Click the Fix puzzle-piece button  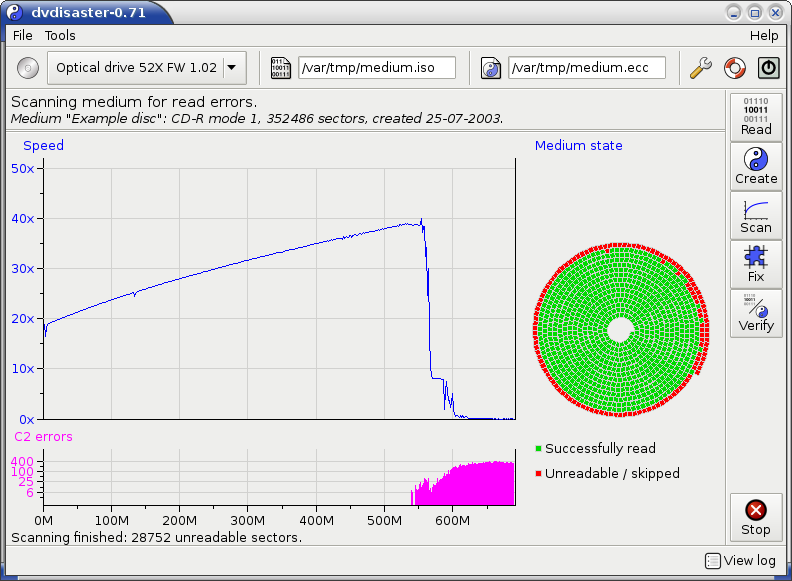pyautogui.click(x=756, y=263)
